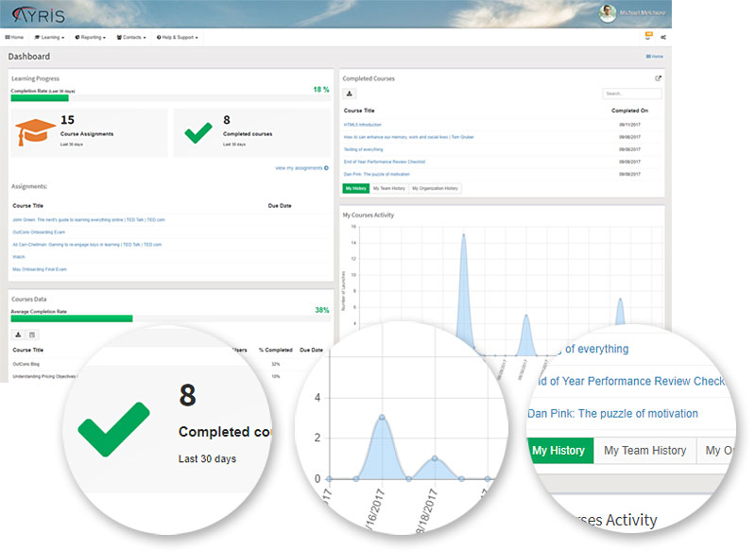Switch to My Organization History tab
Image resolution: width=756 pixels, height=551 pixels.
pyautogui.click(x=435, y=188)
